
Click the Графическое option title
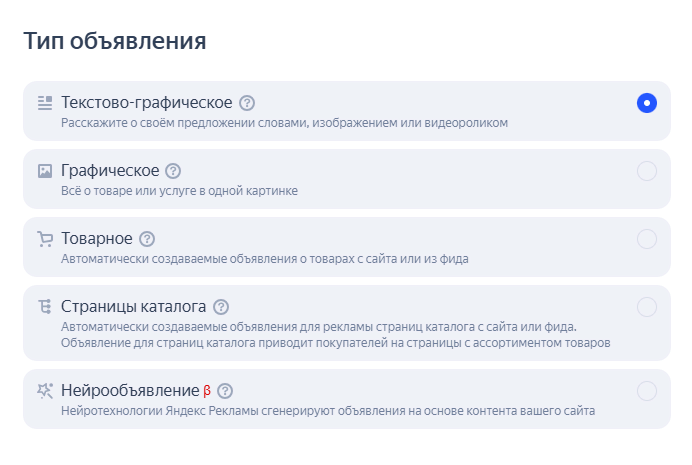coord(110,171)
